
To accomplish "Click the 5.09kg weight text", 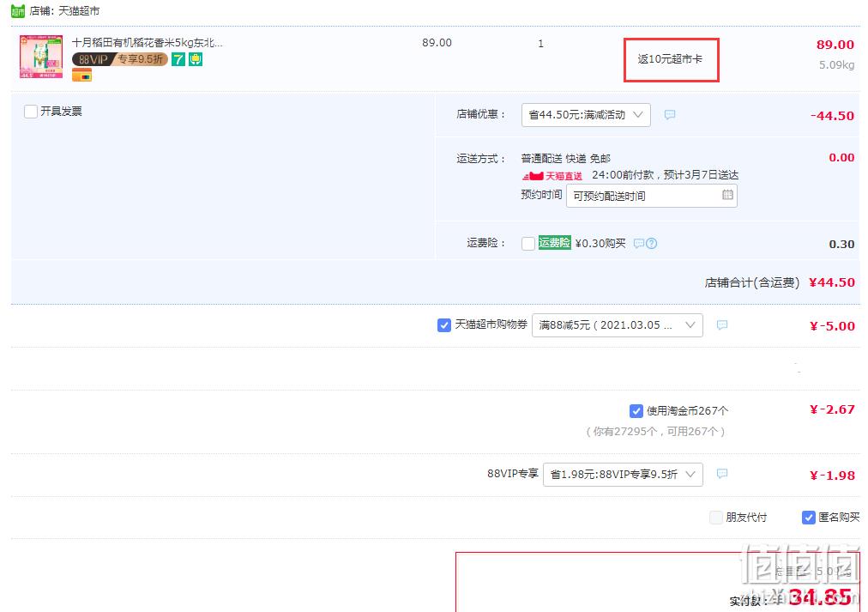I will click(x=837, y=64).
